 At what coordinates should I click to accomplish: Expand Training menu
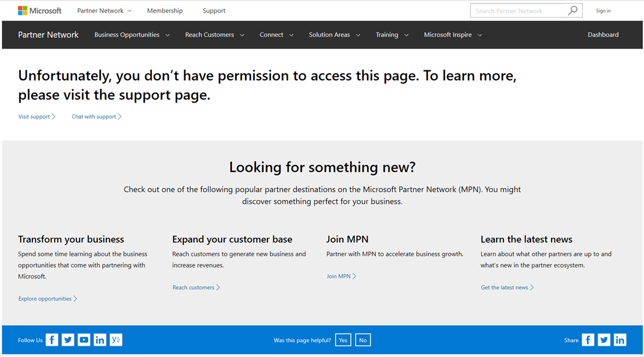pyautogui.click(x=392, y=35)
